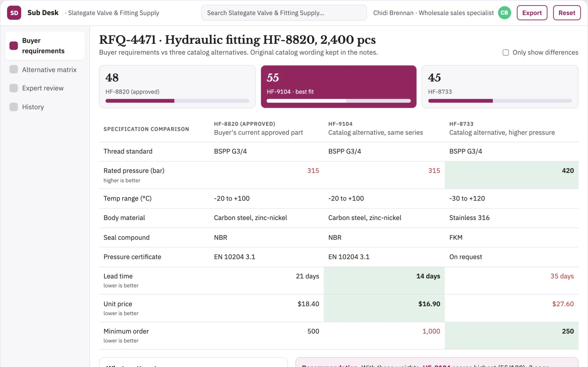Screen dimensions: 588x367
Task: Click the History sidebar icon
Action: click(x=14, y=107)
